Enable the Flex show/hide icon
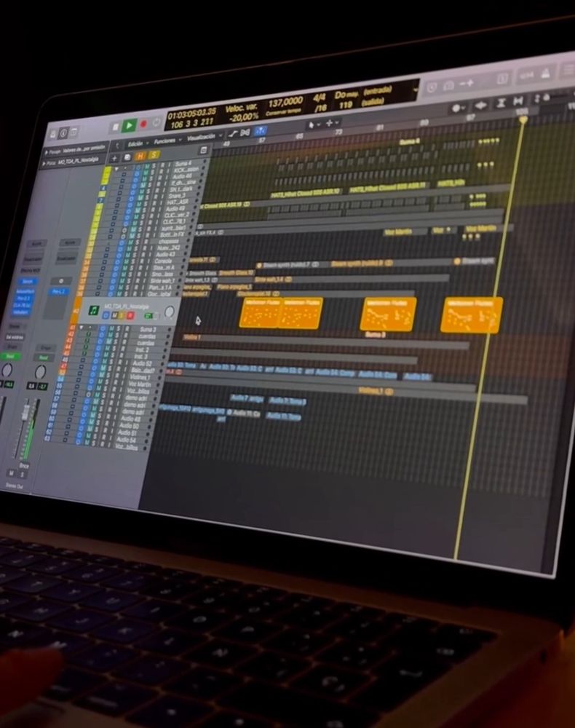The width and height of the screenshot is (575, 728). (x=245, y=132)
